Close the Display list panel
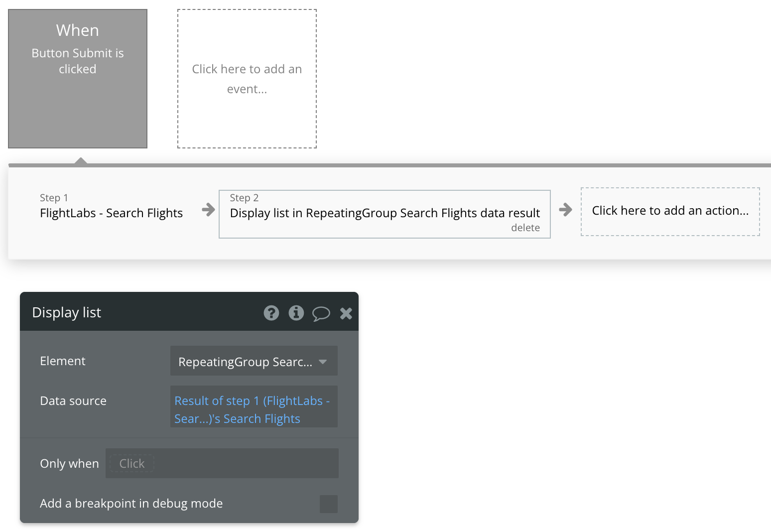The height and width of the screenshot is (532, 771). (346, 313)
